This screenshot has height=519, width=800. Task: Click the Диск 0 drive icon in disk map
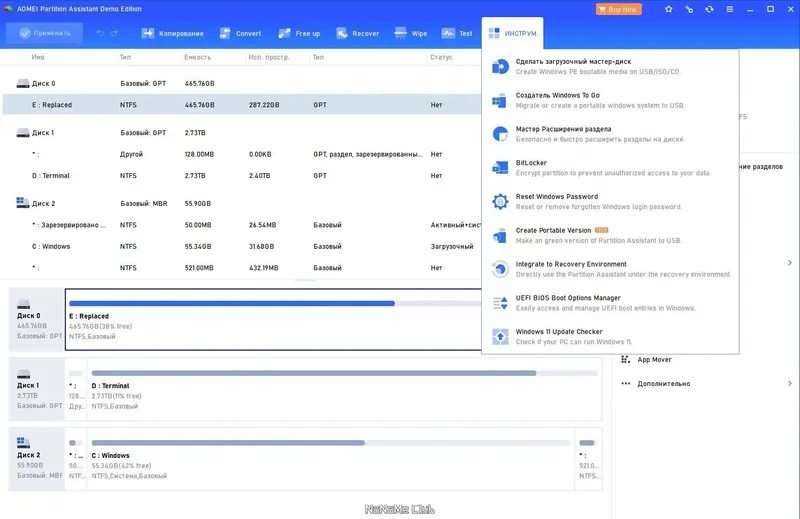pos(23,305)
